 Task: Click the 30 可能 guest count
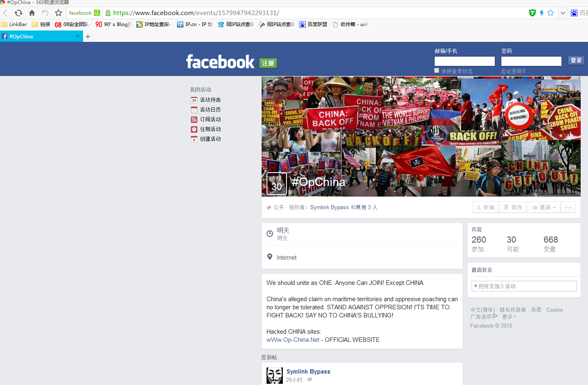(x=513, y=244)
